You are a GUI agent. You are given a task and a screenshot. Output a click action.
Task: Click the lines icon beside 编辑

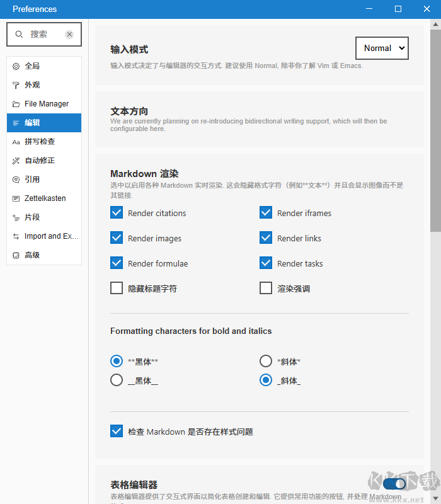(16, 123)
